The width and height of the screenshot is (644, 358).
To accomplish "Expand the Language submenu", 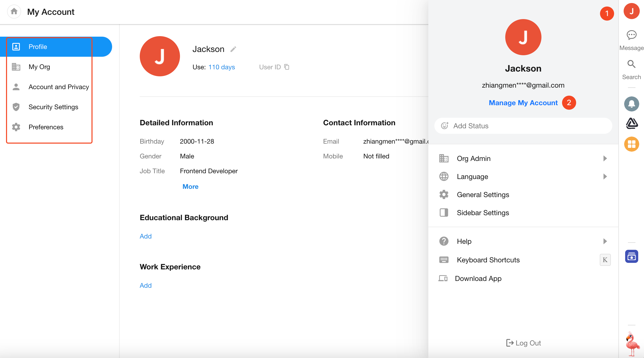I will pyautogui.click(x=605, y=176).
